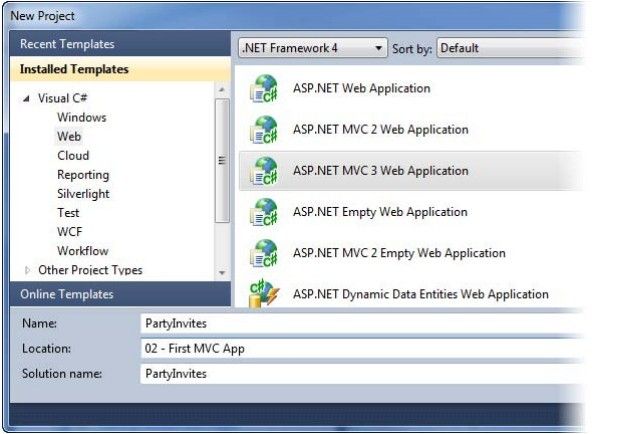The width and height of the screenshot is (617, 434).
Task: Click the ASP.NET Dynamic Data Entities icon
Action: click(264, 293)
